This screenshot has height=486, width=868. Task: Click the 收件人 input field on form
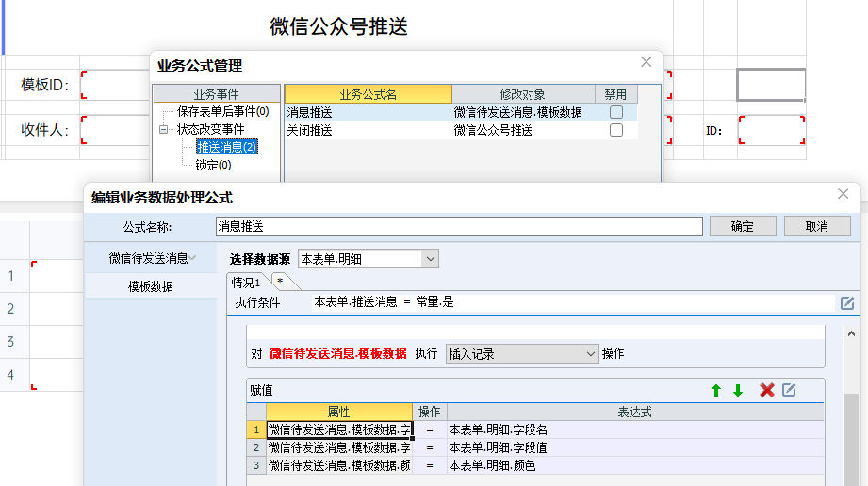[115, 130]
